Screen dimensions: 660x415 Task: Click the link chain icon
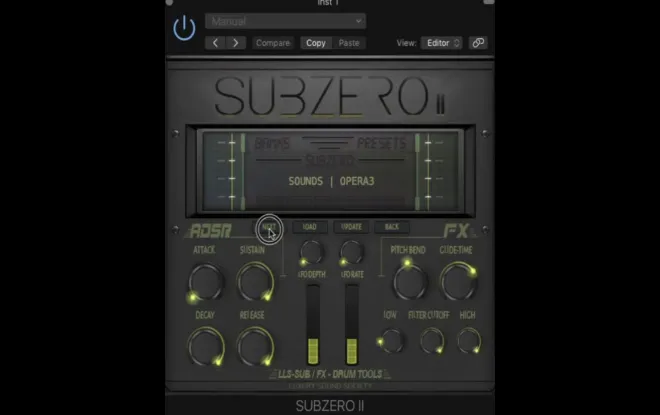tap(478, 43)
